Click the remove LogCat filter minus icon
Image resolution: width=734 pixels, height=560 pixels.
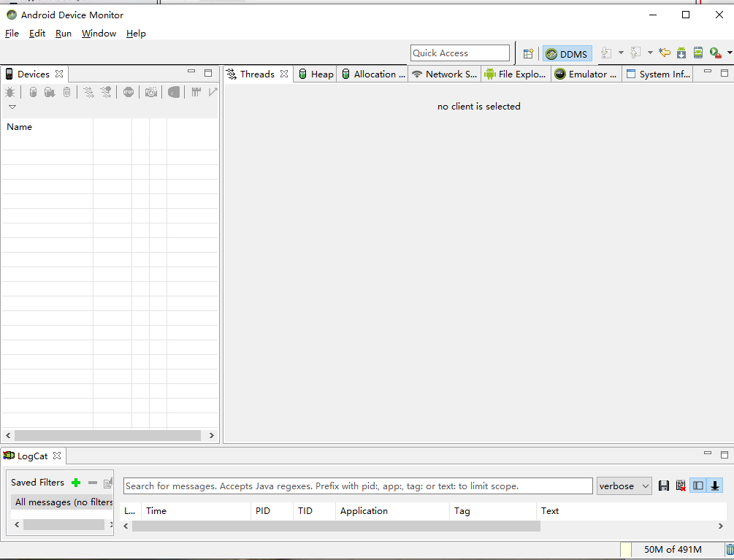(93, 483)
